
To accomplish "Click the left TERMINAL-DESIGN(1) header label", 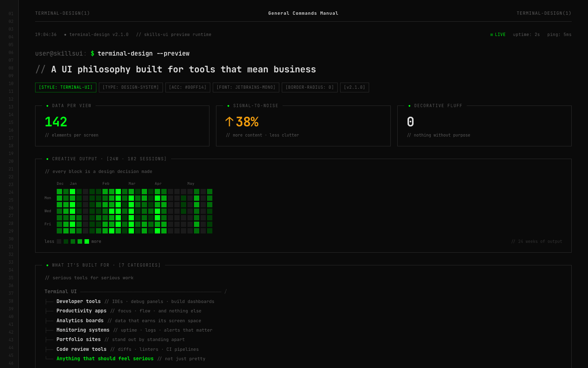I will [62, 13].
